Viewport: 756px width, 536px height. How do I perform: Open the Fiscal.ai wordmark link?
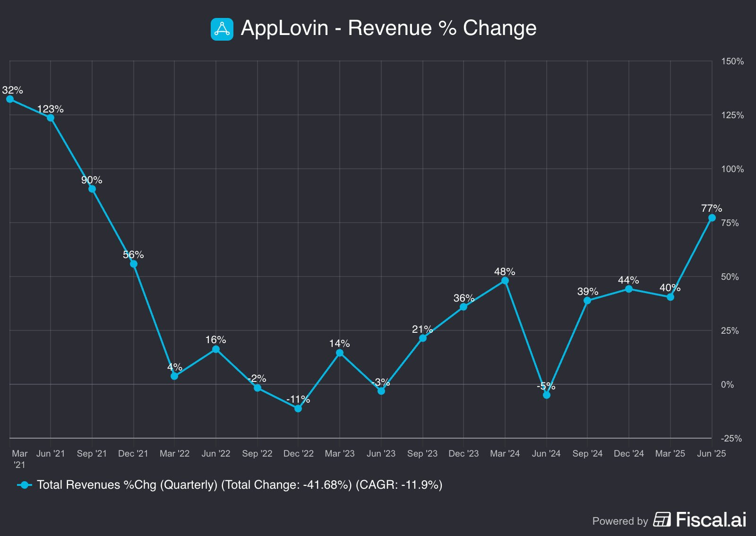tap(711, 519)
